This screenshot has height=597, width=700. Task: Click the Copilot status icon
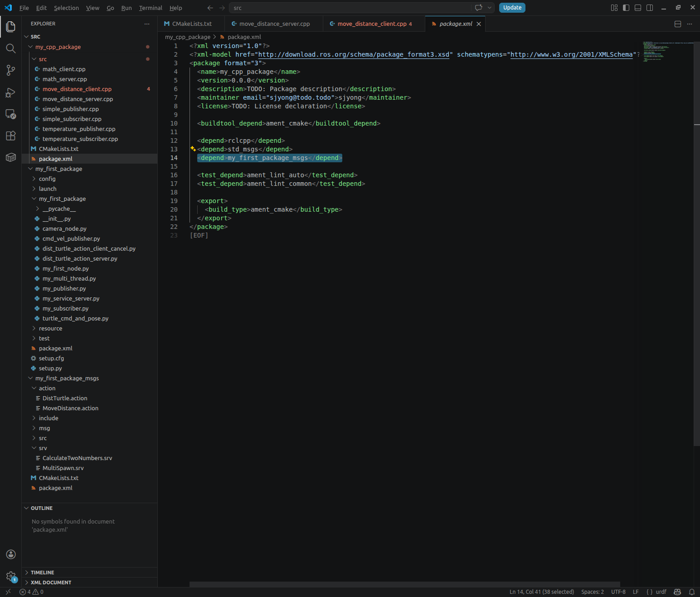(x=677, y=592)
